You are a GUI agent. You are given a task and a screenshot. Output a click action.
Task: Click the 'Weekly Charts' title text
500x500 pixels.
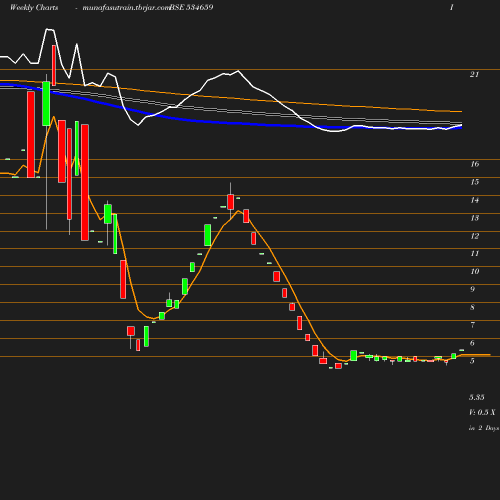[34, 7]
